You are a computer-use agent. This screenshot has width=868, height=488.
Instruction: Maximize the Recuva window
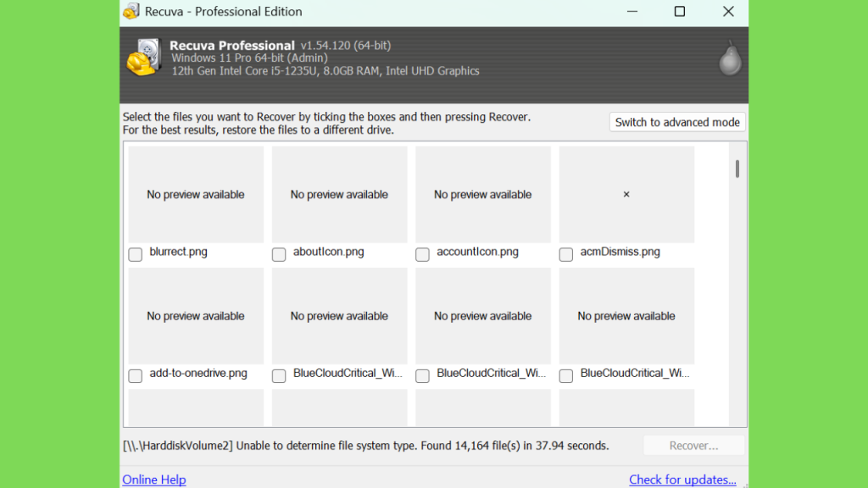[x=680, y=12]
